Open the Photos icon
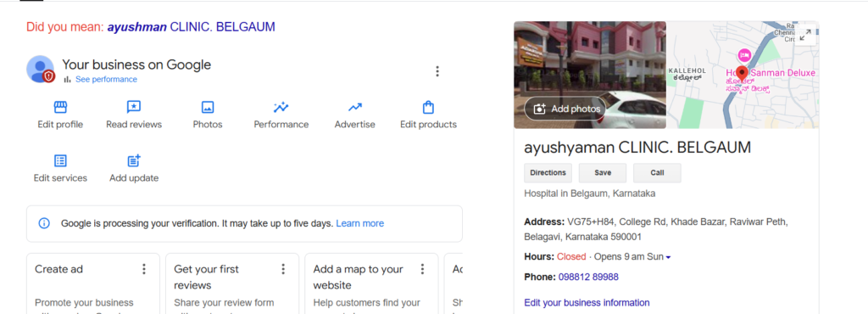Viewport: 868px width, 314px height. click(x=208, y=107)
